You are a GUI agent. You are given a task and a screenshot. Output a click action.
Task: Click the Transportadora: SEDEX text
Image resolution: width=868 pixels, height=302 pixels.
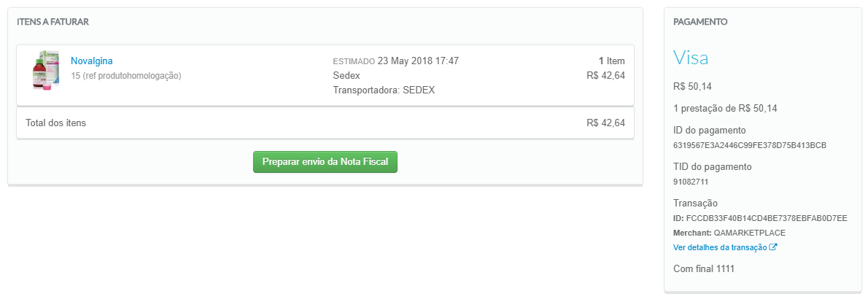(x=384, y=90)
